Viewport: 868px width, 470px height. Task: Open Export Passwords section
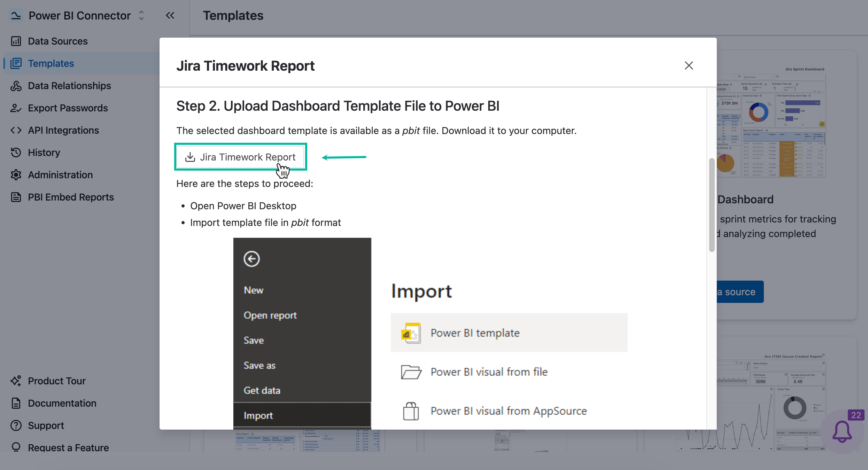pos(68,108)
